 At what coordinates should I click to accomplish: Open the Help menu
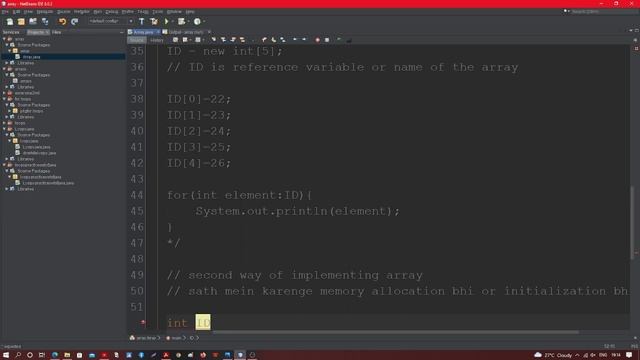click(190, 11)
